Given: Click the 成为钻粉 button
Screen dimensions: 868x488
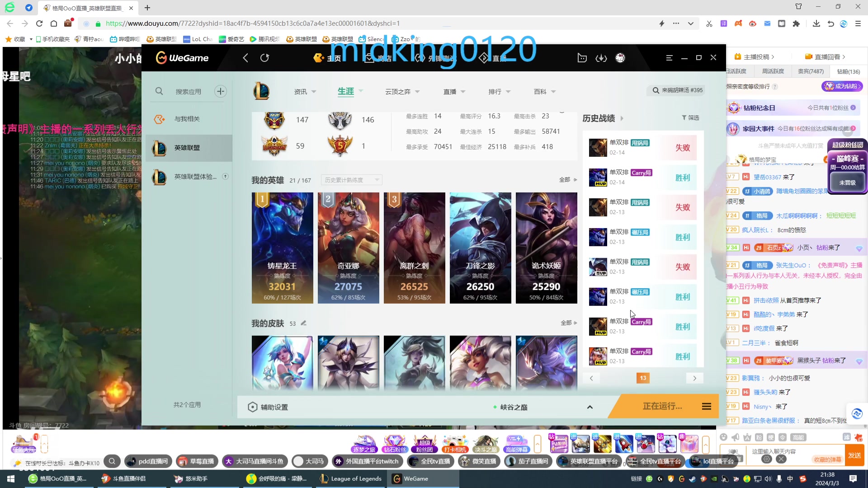Looking at the screenshot, I should [x=842, y=86].
